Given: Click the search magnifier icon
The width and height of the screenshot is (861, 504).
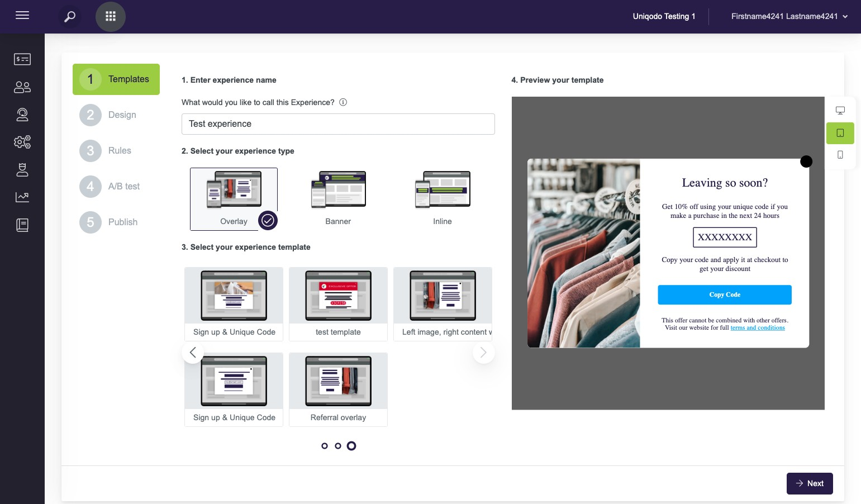Looking at the screenshot, I should [70, 17].
